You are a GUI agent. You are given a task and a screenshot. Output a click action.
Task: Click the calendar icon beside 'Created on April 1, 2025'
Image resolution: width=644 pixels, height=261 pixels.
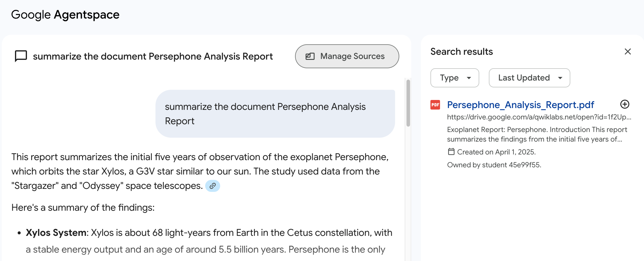tap(451, 152)
